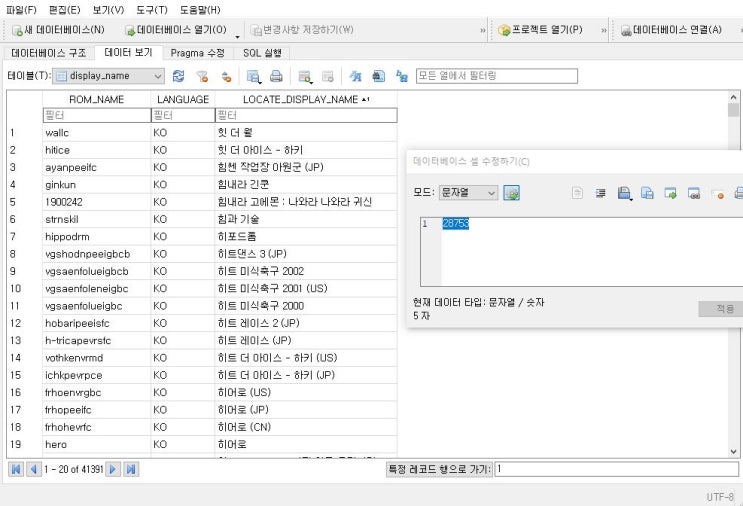Click the image-link icon in cell editor toolbar

(694, 193)
